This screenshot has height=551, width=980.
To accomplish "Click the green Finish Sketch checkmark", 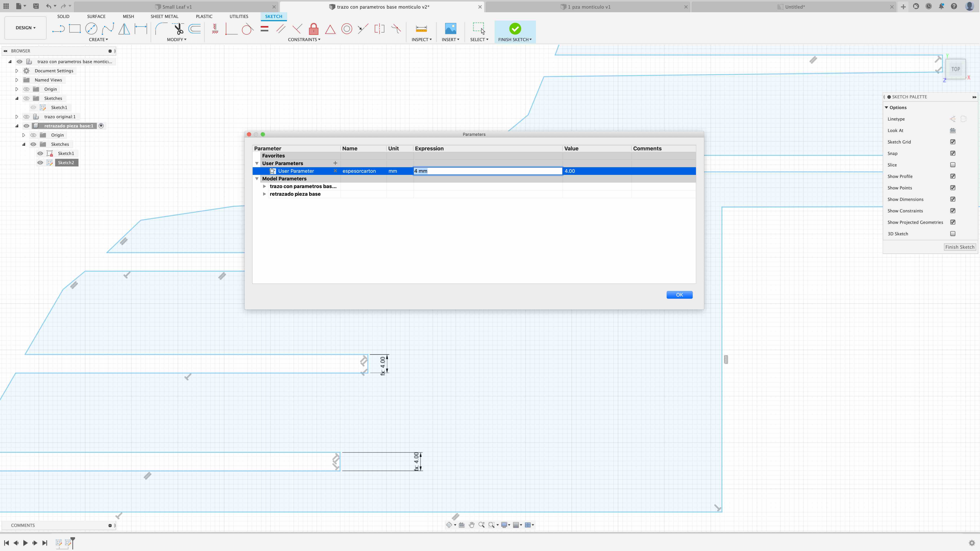I will point(515,29).
